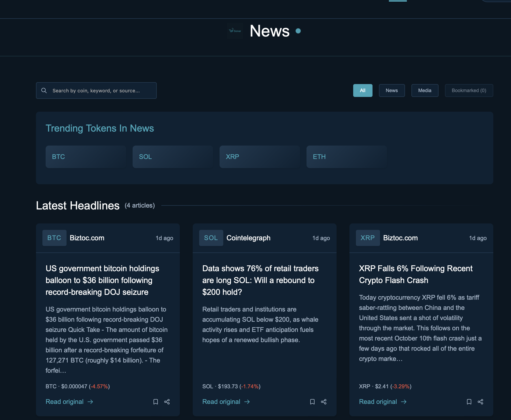Screen dimensions: 511x420
Task: Share the US government bitcoin holdings article
Action: click(167, 402)
